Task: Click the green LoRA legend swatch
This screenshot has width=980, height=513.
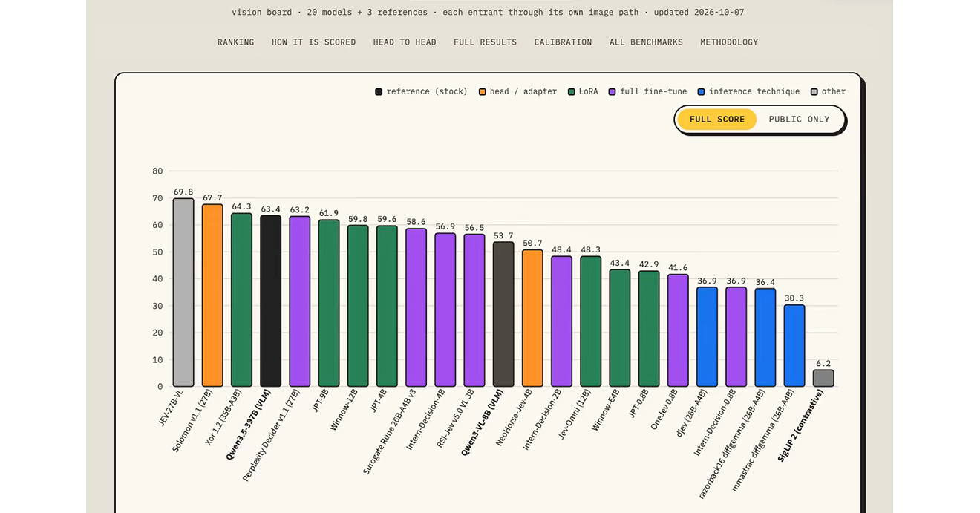Action: (x=571, y=91)
